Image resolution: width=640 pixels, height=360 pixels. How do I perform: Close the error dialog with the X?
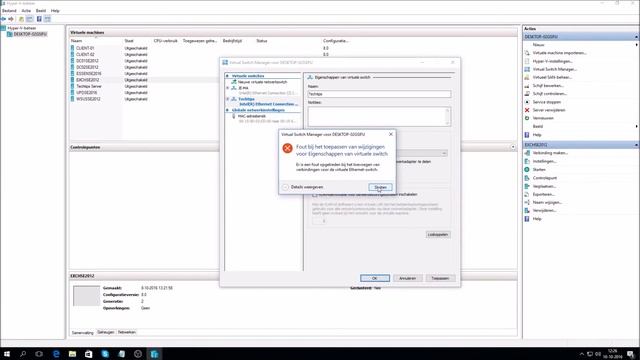coord(391,134)
